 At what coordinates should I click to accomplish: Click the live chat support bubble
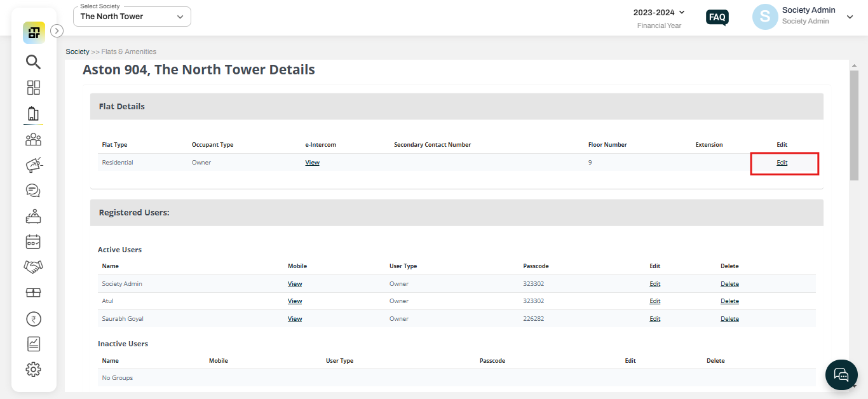pyautogui.click(x=841, y=374)
